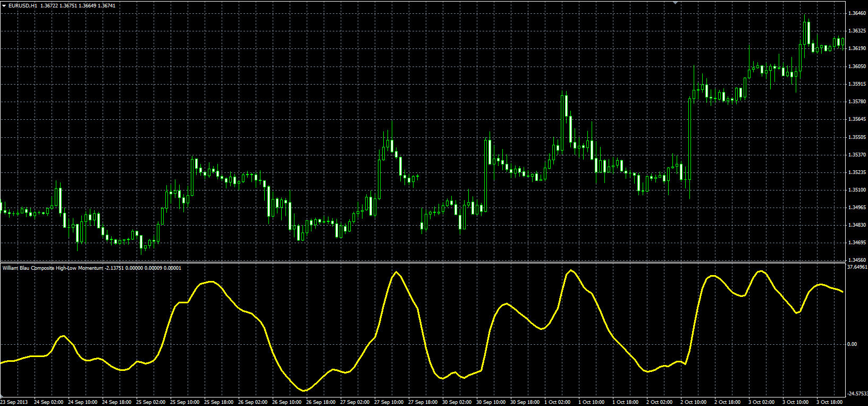Click the chart shift triangle marker at top
The image size is (868, 406).
point(675,2)
